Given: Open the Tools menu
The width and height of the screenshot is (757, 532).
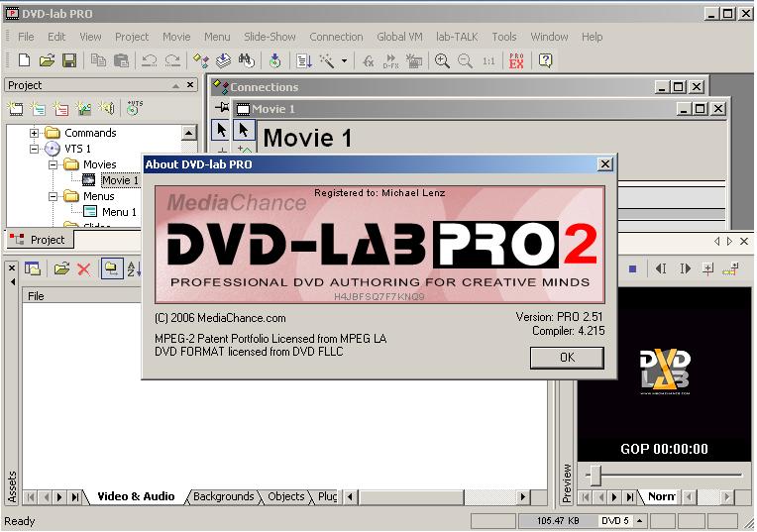Looking at the screenshot, I should 504,37.
